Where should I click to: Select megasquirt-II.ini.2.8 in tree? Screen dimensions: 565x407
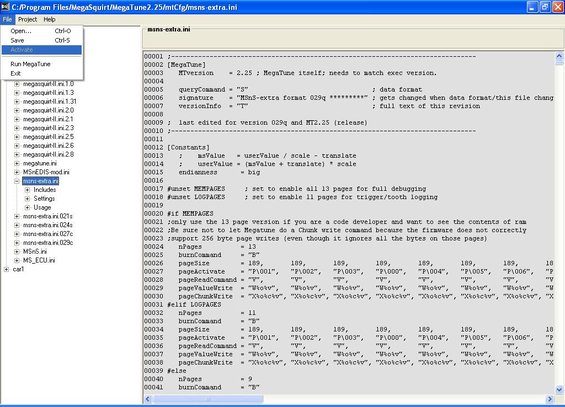[48, 155]
